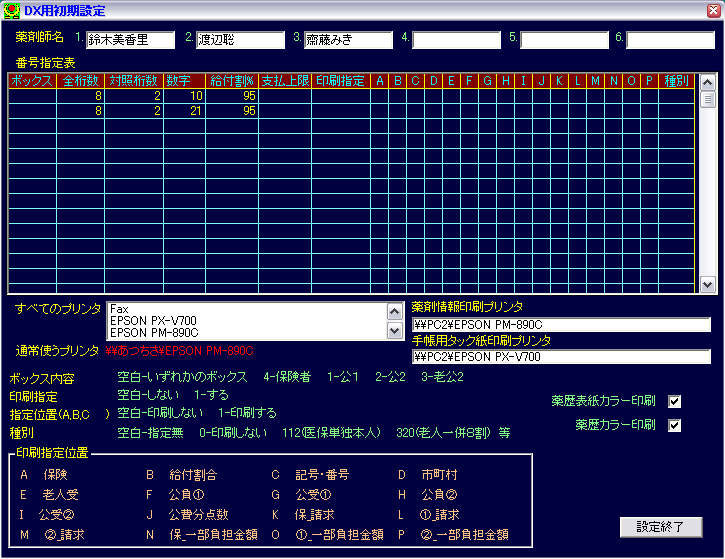Click 記号・番号 legend entry C
This screenshot has height=559, width=725.
322,475
